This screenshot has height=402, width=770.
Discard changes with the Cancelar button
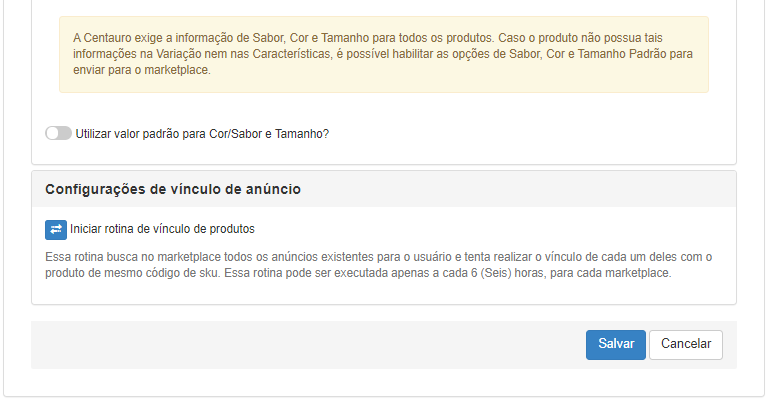[x=686, y=345]
